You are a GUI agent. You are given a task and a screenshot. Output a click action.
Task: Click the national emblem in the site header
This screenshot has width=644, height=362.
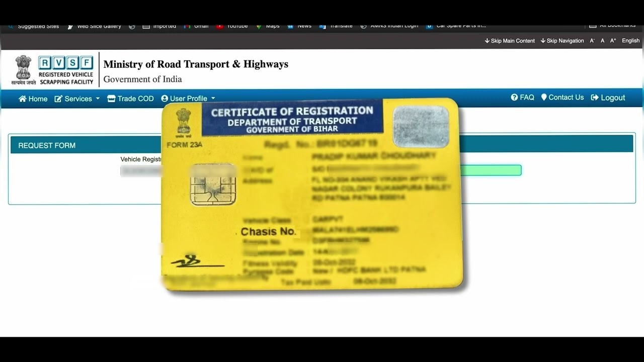click(x=23, y=69)
